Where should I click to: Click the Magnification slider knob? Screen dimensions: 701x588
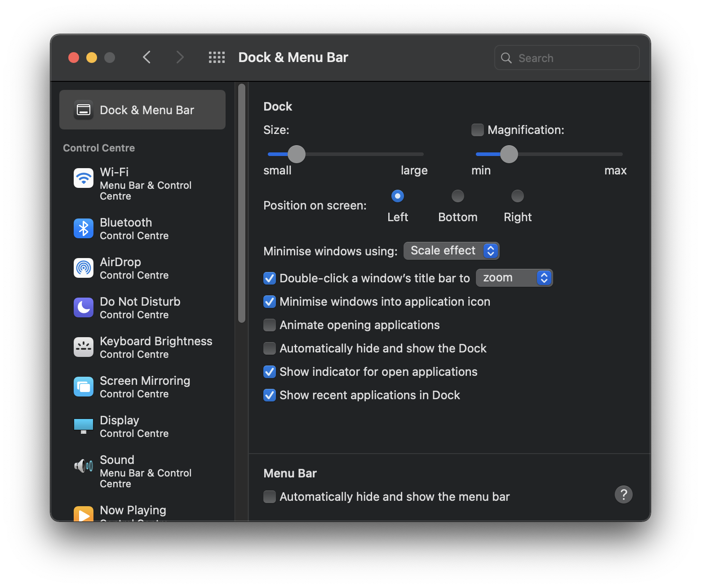pyautogui.click(x=509, y=154)
